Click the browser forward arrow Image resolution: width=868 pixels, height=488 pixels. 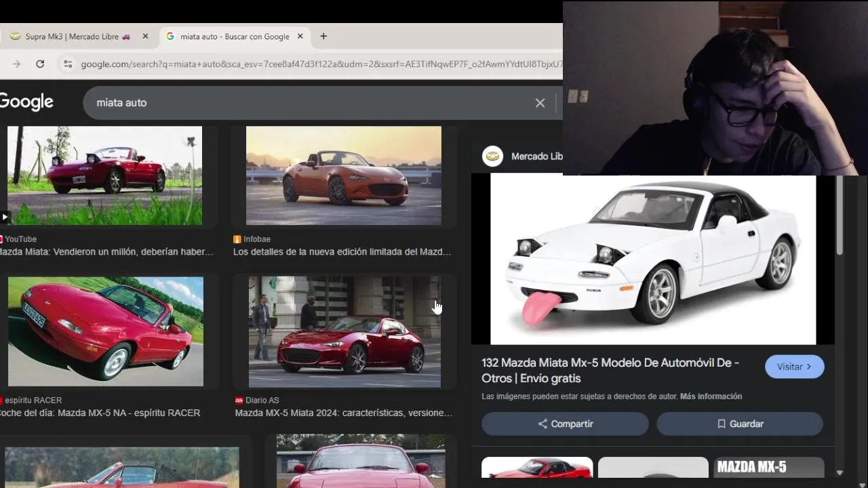16,64
